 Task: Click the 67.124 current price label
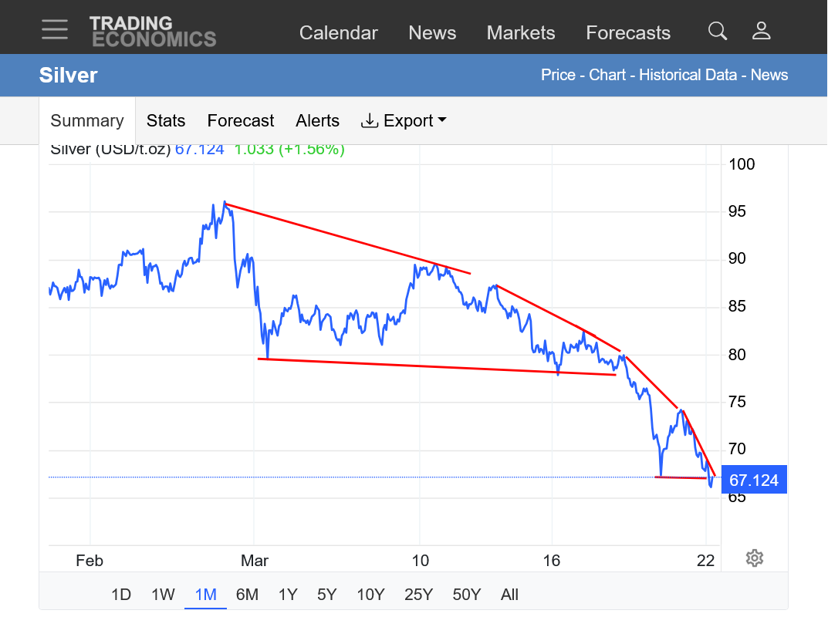click(754, 480)
